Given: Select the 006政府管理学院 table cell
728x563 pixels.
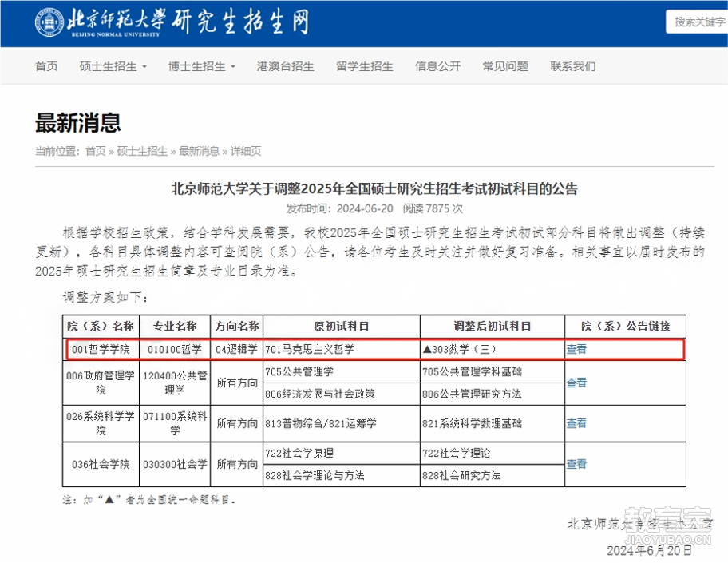Looking at the screenshot, I should coord(101,383).
